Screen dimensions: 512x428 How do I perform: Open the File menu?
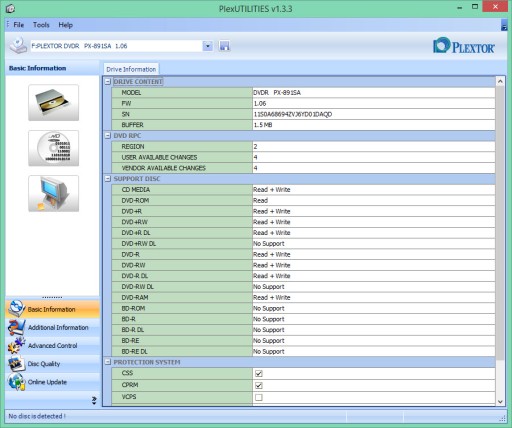click(19, 25)
